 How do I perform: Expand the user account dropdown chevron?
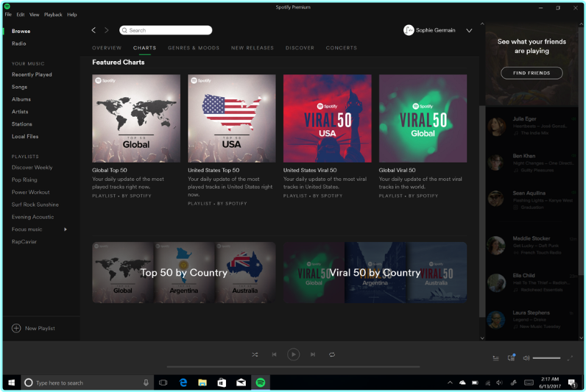point(469,31)
